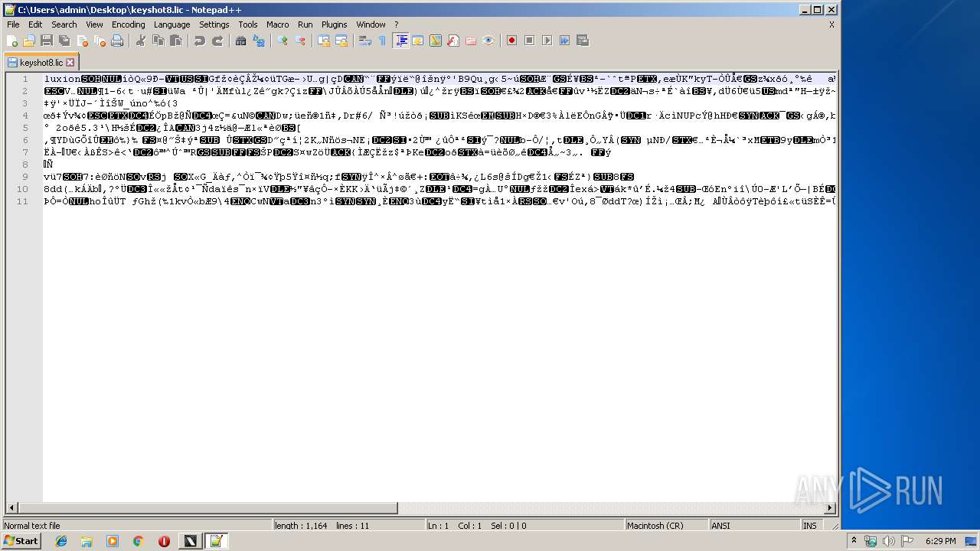Zoom in using the toolbar icon
Image resolution: width=980 pixels, height=551 pixels.
click(283, 41)
